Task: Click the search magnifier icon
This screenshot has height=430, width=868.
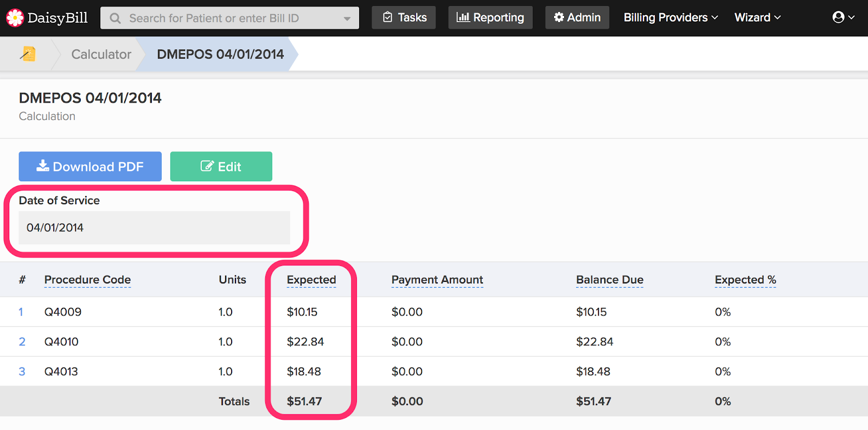Action: pos(115,18)
